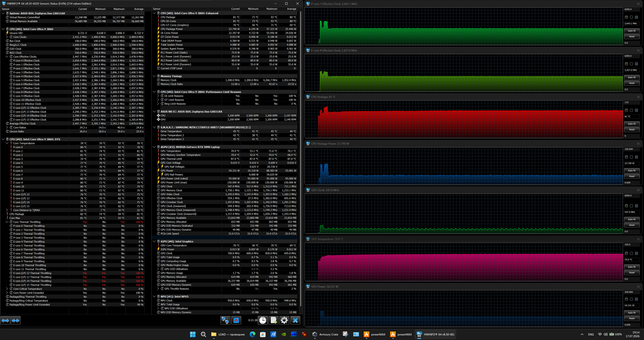Close sensors with the blue X icon
644x340 pixels.
point(295,320)
